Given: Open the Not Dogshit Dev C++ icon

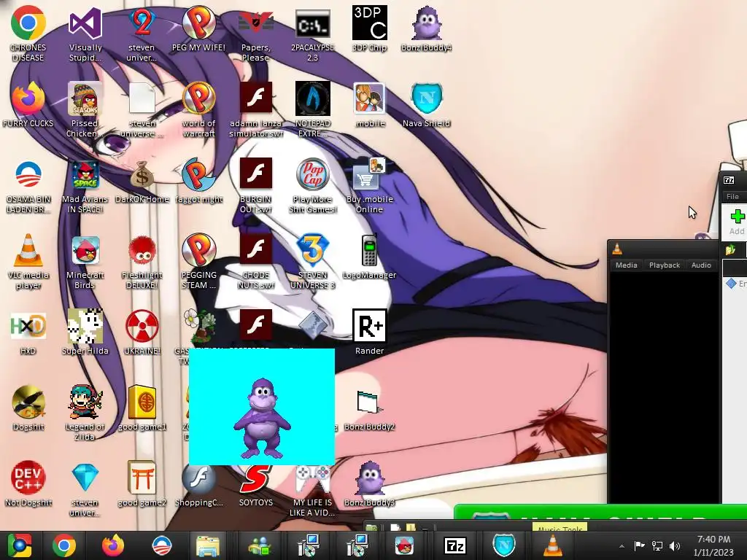Looking at the screenshot, I should tap(28, 478).
